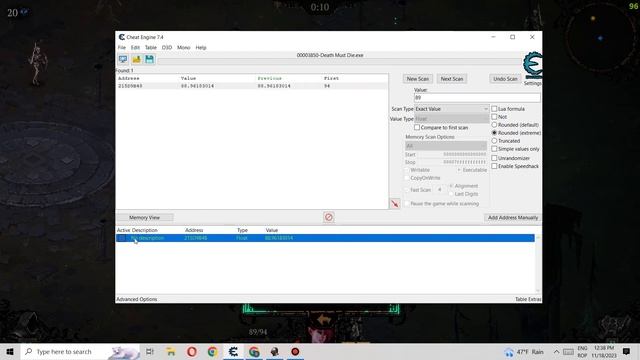Open Task View on the taskbar

[150, 351]
